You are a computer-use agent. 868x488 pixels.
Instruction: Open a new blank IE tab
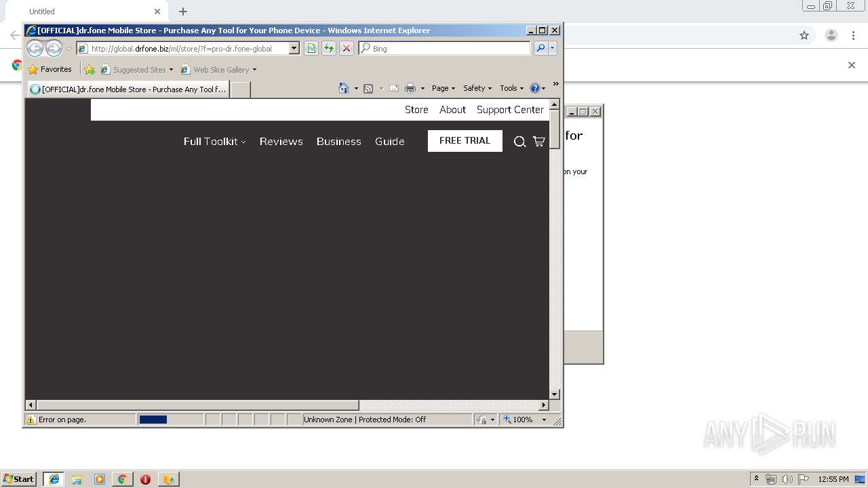pos(241,89)
